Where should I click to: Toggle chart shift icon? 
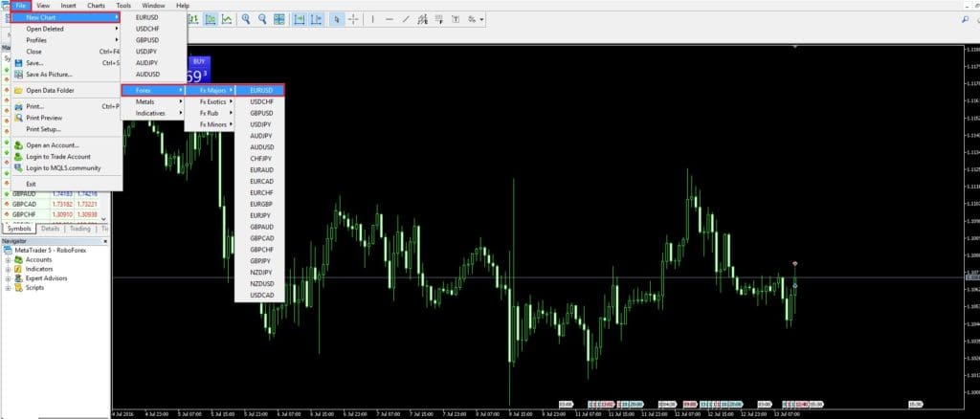(316, 19)
